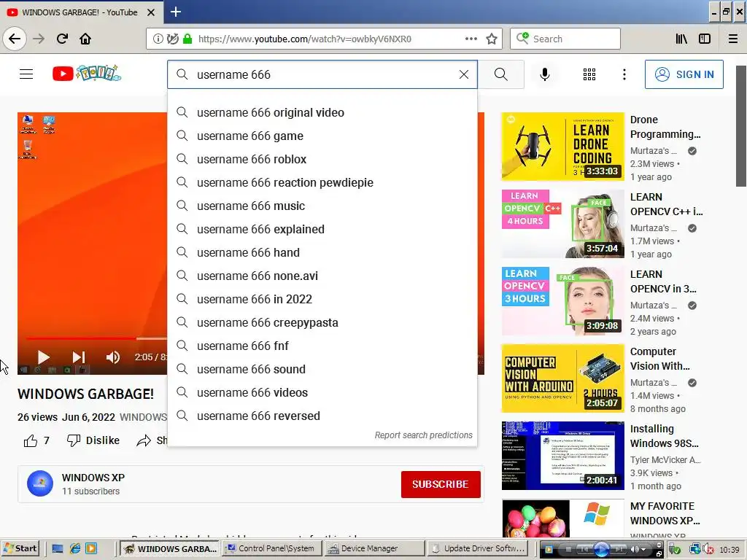Select suggestion username 666 music
This screenshot has height=560, width=747.
[x=322, y=206]
